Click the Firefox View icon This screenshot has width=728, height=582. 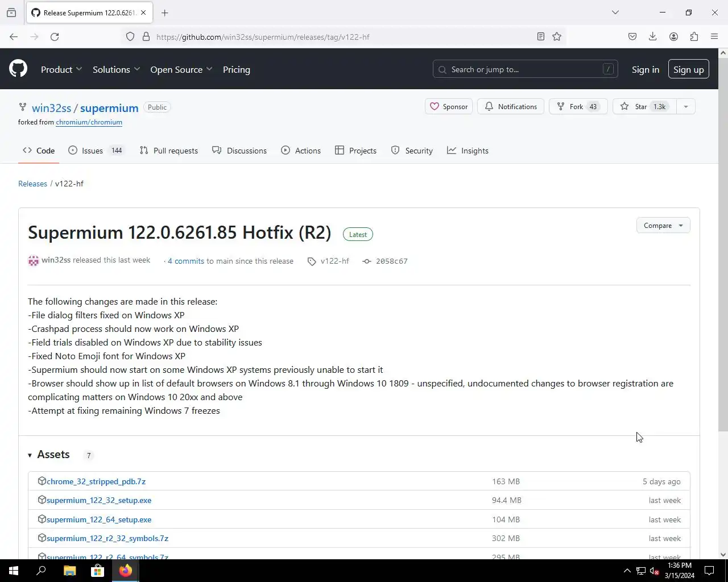point(11,13)
